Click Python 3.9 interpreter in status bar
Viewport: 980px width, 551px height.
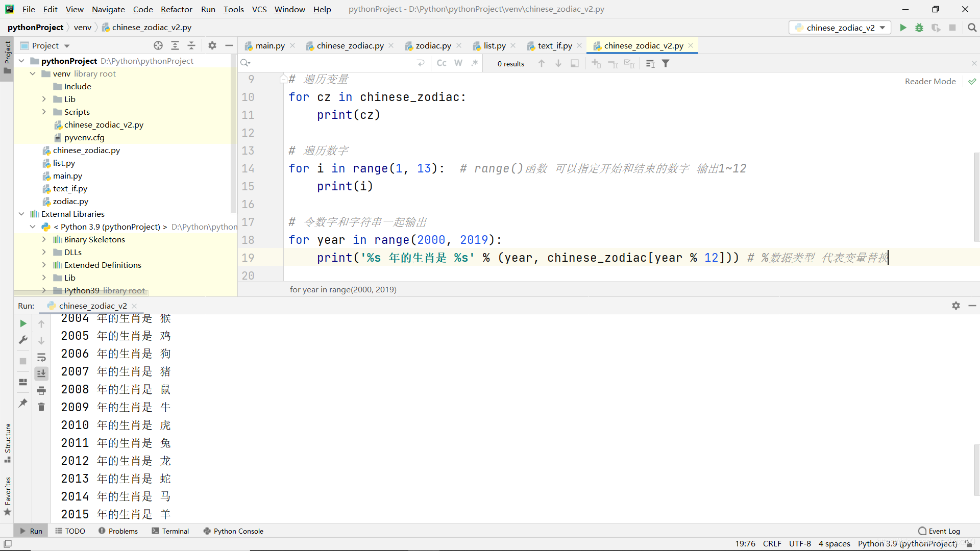(x=908, y=544)
